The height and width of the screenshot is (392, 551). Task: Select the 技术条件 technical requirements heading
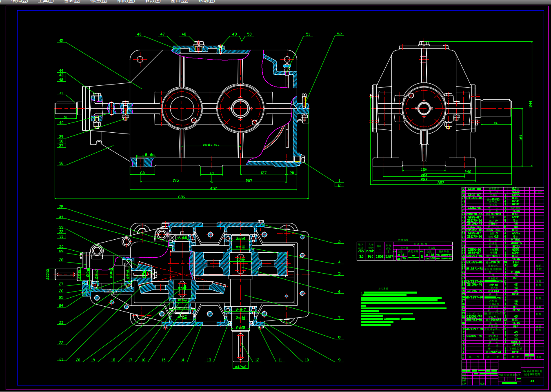382,289
